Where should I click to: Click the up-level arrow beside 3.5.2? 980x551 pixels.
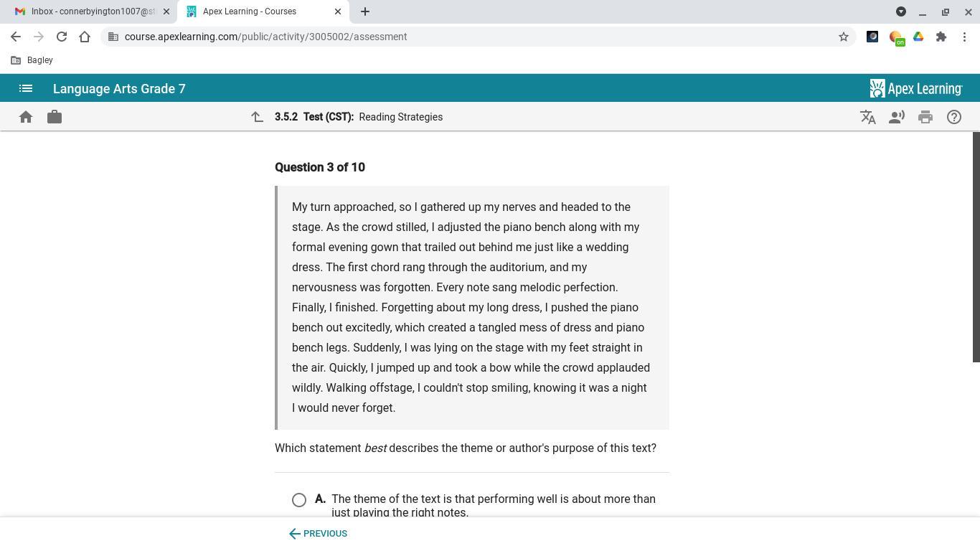[x=257, y=117]
